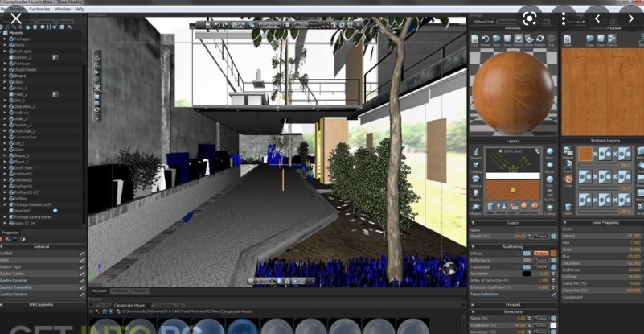Switch to the Viewport tab
This screenshot has height=334, width=644.
click(x=99, y=291)
